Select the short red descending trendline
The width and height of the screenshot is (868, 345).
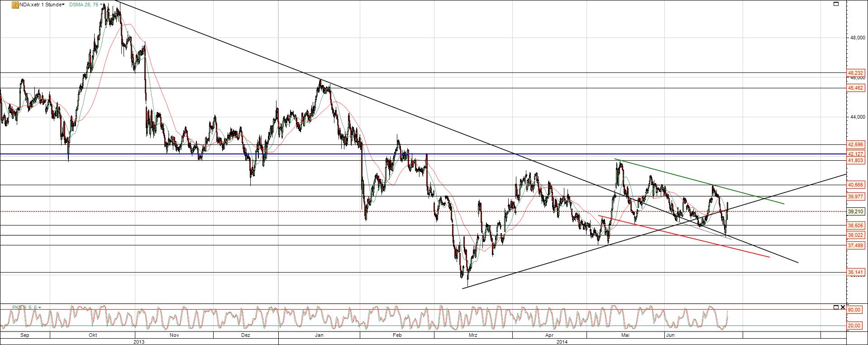[x=683, y=236]
